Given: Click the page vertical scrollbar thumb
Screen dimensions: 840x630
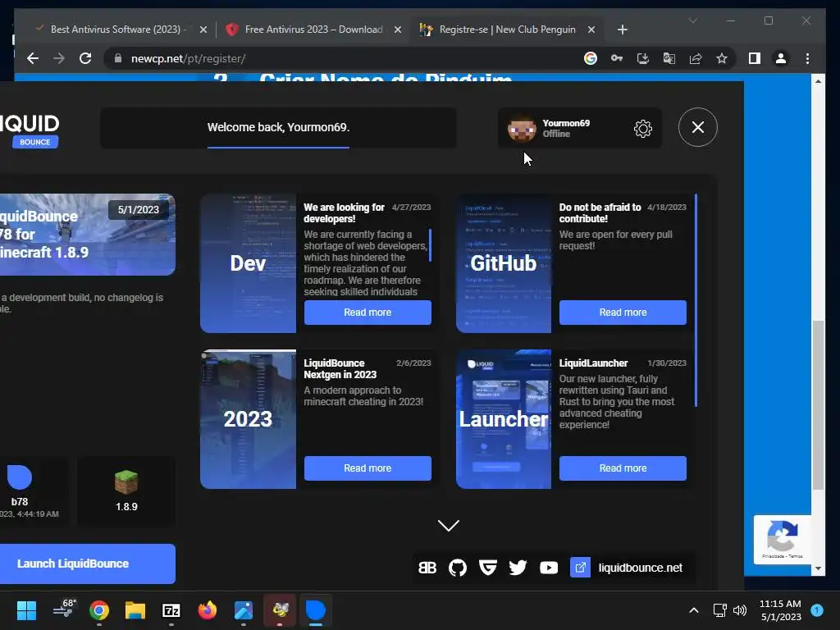Looking at the screenshot, I should 818,405.
